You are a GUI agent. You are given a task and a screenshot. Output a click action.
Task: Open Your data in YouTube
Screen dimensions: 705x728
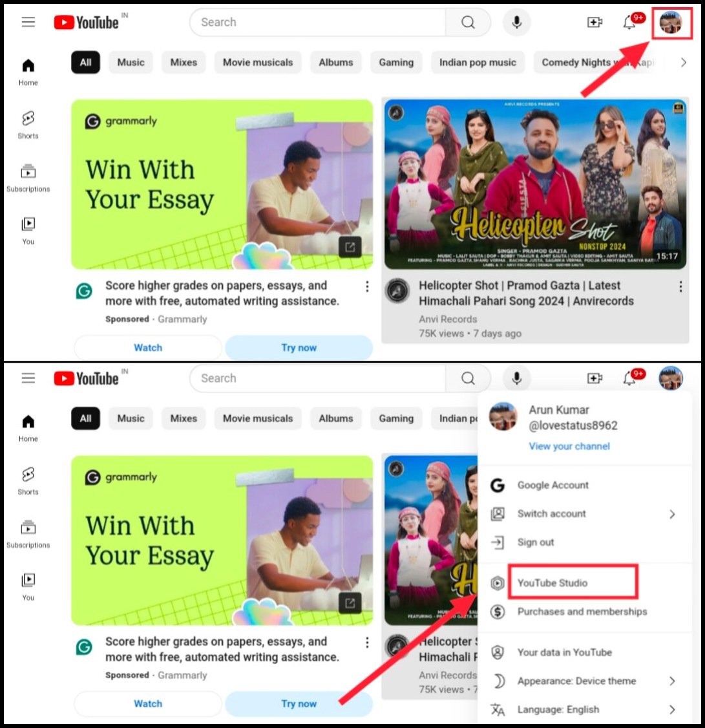(564, 652)
